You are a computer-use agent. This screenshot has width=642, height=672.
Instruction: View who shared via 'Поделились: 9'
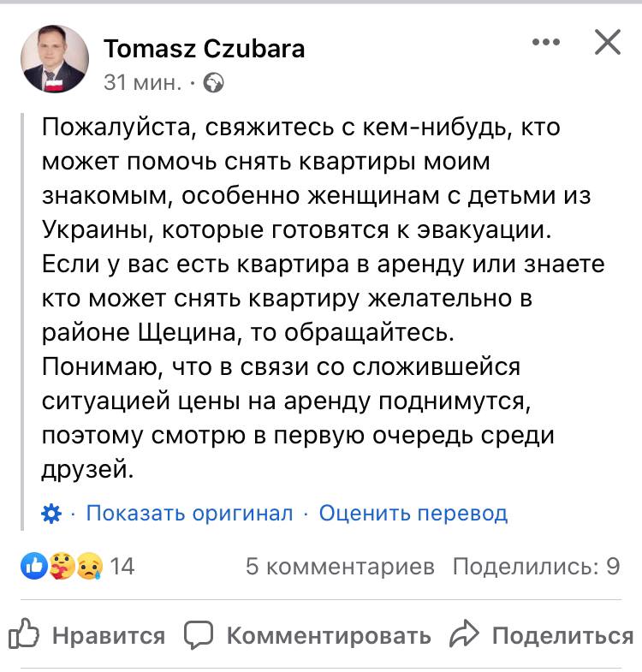point(536,566)
